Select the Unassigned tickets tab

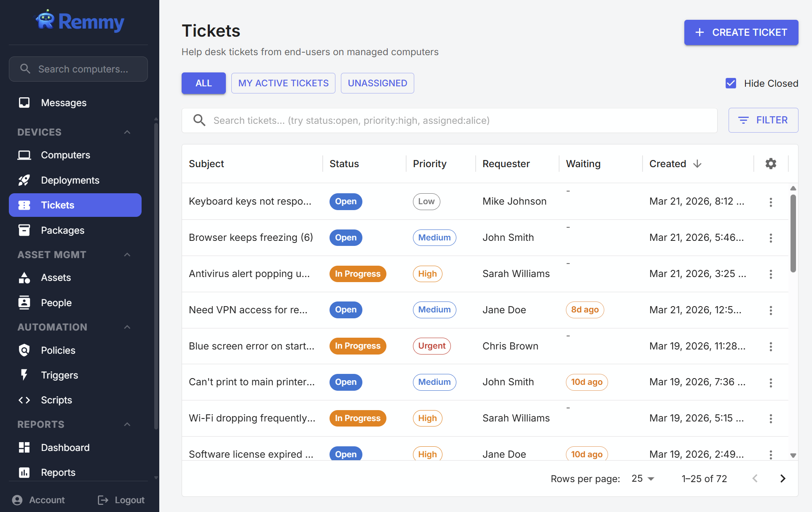[377, 83]
